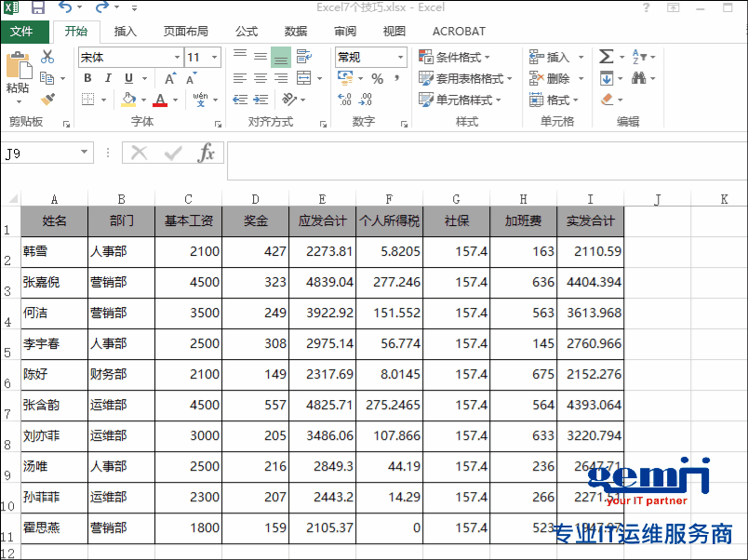Viewport: 748px width, 560px height.
Task: Click the Cut scissors icon
Action: pos(47,58)
